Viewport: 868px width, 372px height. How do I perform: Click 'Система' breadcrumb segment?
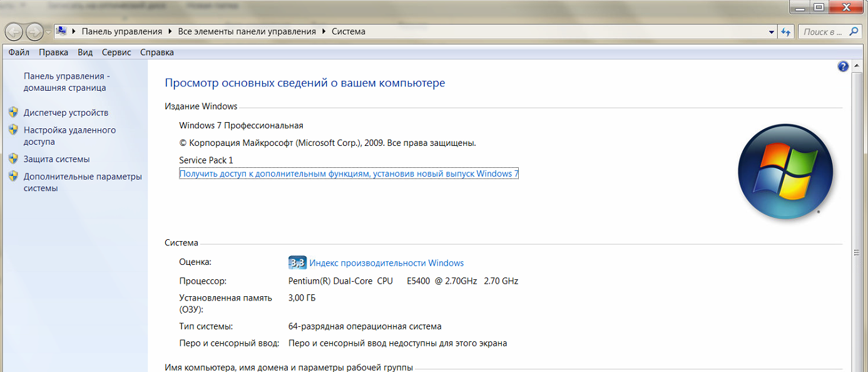click(349, 31)
